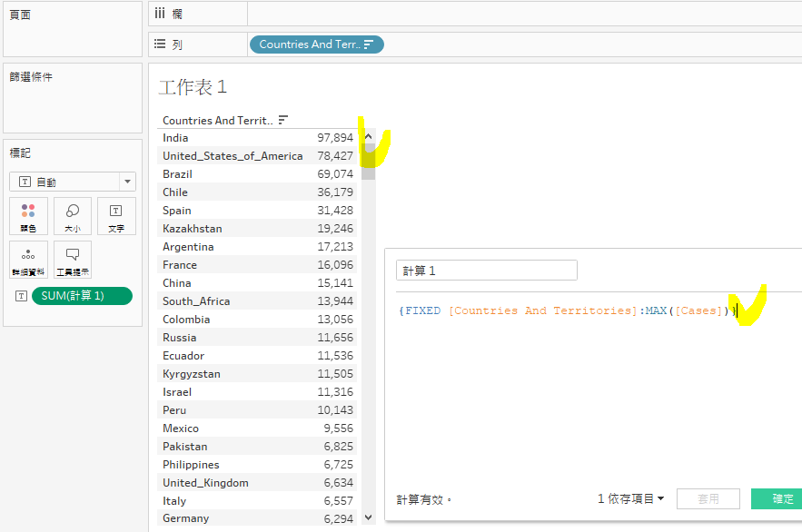The image size is (802, 532).
Task: Click the 計算有效 status message
Action: click(423, 499)
